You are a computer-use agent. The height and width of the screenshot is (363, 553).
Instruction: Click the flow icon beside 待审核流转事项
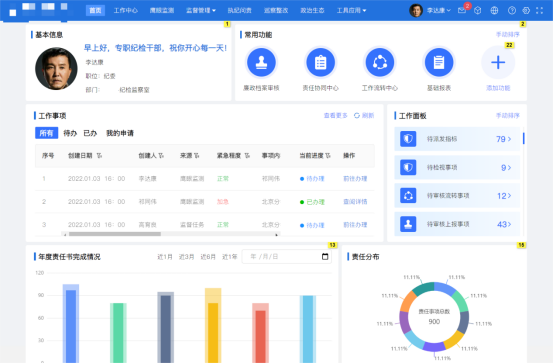(x=408, y=195)
